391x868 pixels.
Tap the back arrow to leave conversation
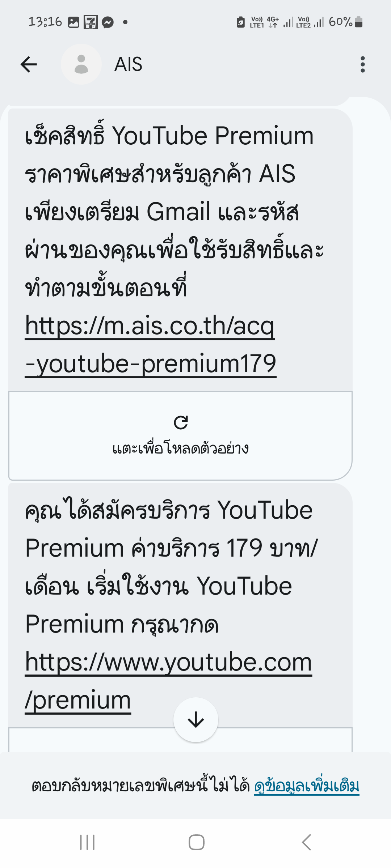29,64
